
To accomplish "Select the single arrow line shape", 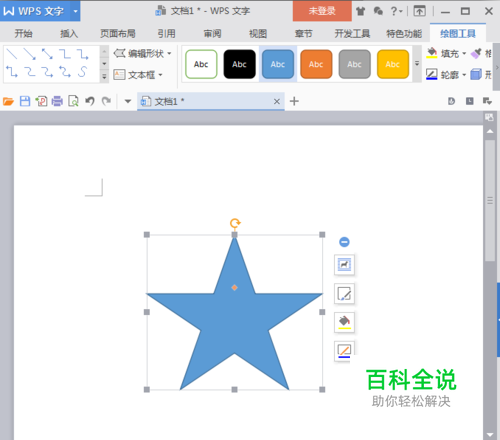I will (x=30, y=54).
